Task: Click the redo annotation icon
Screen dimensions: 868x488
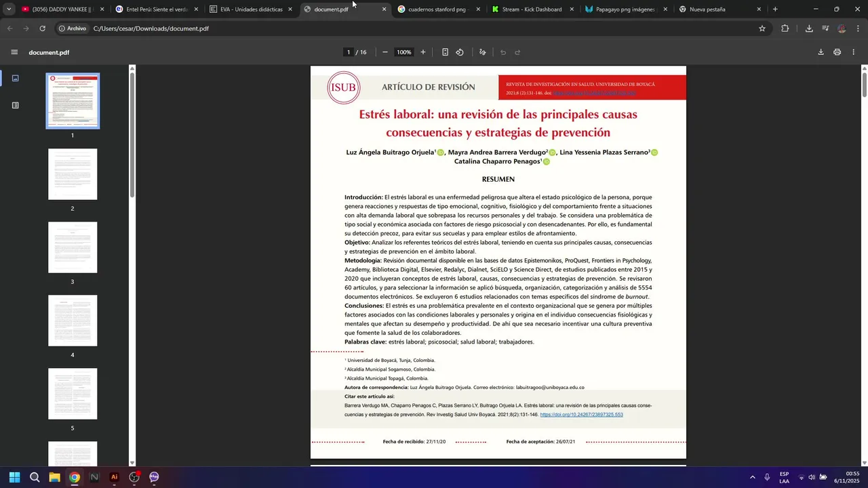Action: tap(517, 52)
